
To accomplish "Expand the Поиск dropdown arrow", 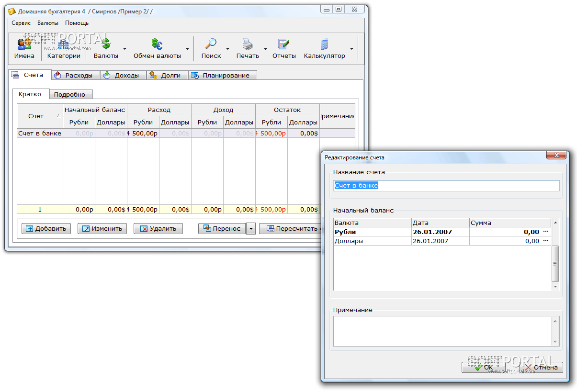I will click(x=227, y=49).
